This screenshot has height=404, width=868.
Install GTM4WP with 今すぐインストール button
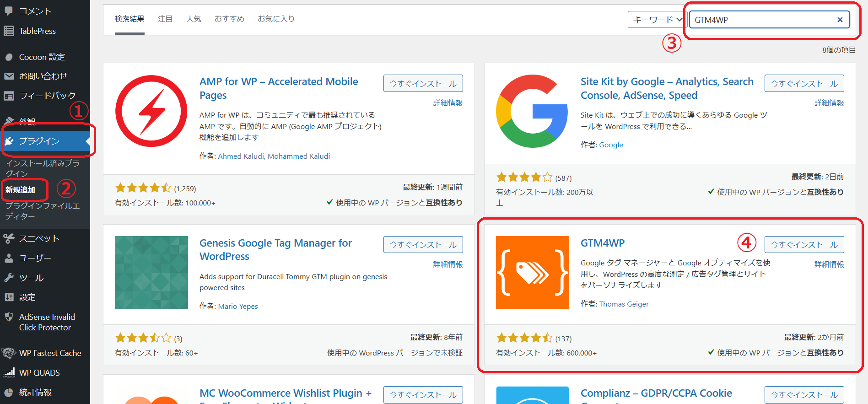[x=804, y=244]
